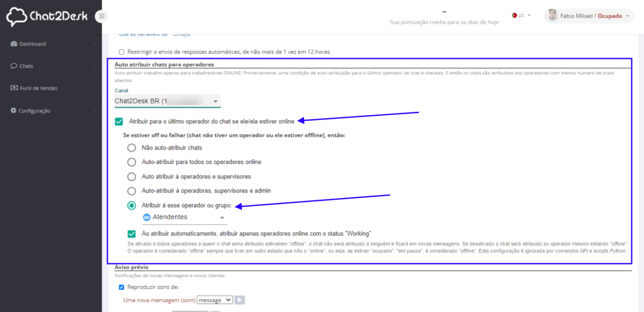Click the Auto atribuir chats para operadores heading
Image resolution: width=644 pixels, height=312 pixels.
[x=164, y=64]
